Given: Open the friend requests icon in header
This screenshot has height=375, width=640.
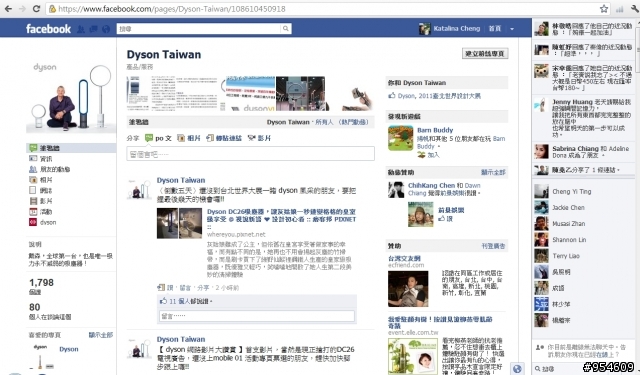Looking at the screenshot, I should 81,29.
